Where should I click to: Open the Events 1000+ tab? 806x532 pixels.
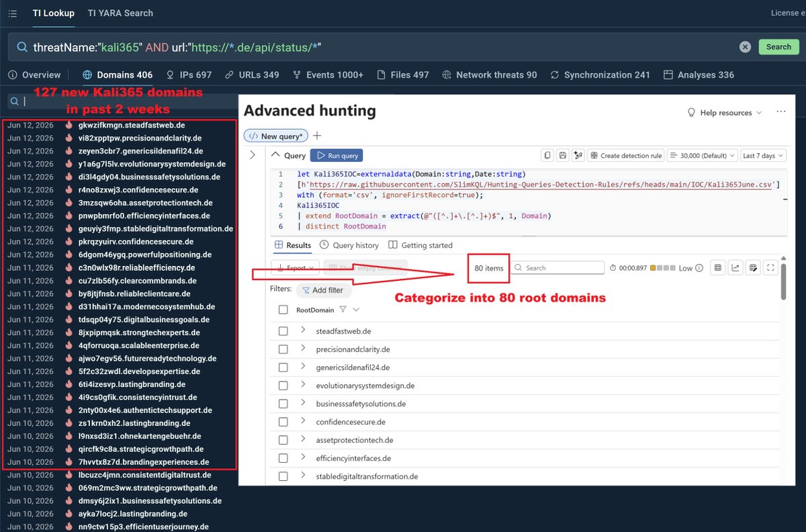pos(327,75)
